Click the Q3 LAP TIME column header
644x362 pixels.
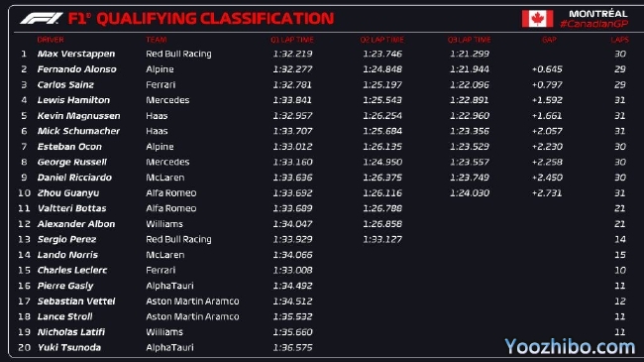click(469, 40)
